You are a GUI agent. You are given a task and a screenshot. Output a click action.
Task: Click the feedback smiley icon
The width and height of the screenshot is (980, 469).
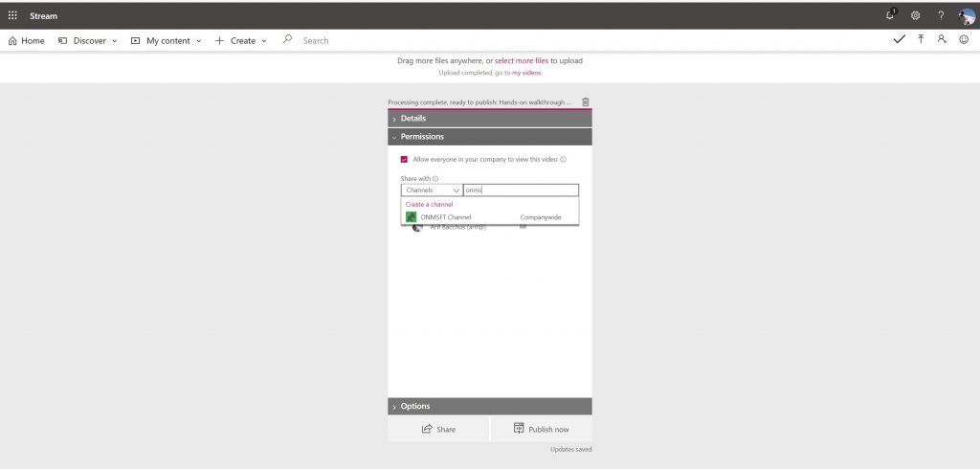(964, 39)
